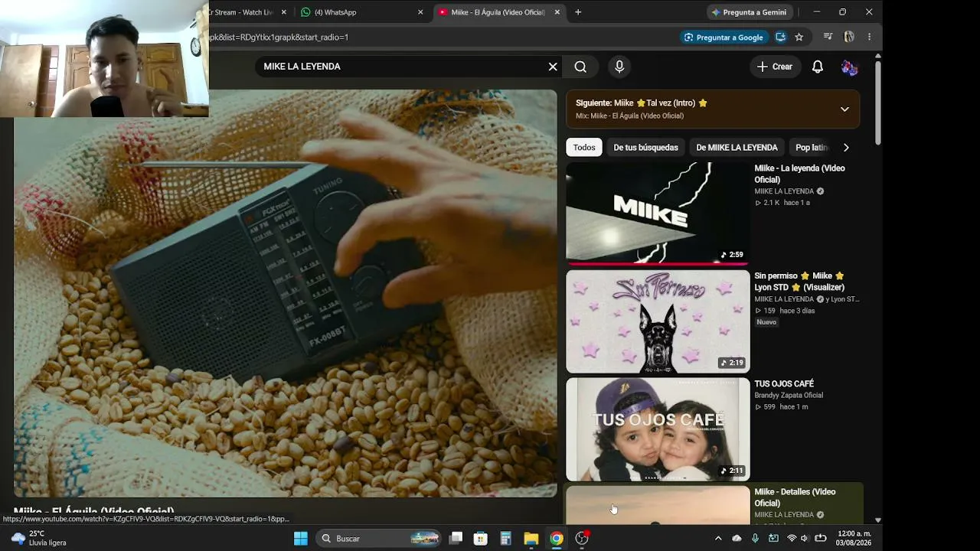Screen dimensions: 980x551
Task: Select the Todos filter chip
Action: [x=584, y=148]
